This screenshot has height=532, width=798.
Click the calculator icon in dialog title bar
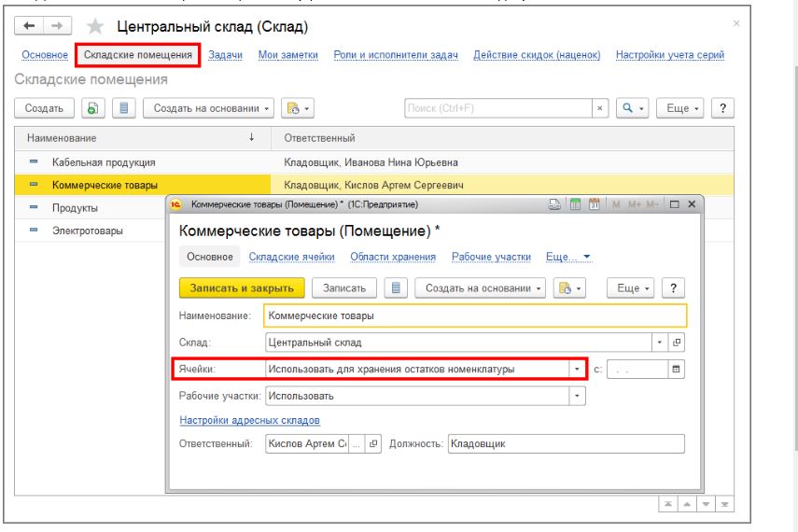click(x=576, y=203)
